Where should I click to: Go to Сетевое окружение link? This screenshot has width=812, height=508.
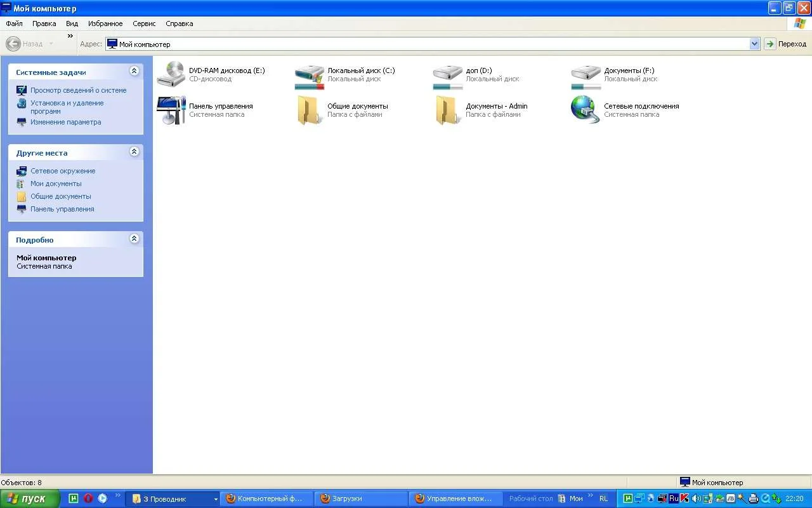point(63,171)
